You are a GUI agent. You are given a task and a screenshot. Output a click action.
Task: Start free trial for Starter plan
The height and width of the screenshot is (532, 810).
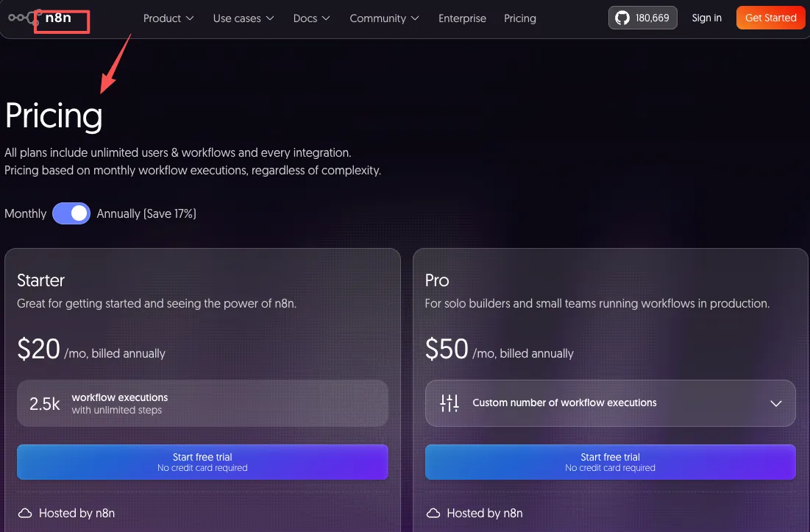[202, 462]
